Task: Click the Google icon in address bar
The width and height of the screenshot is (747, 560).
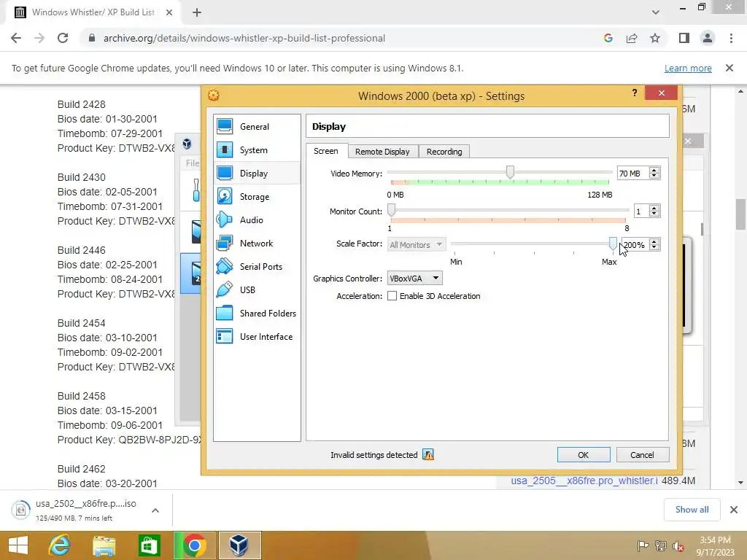Action: point(608,38)
